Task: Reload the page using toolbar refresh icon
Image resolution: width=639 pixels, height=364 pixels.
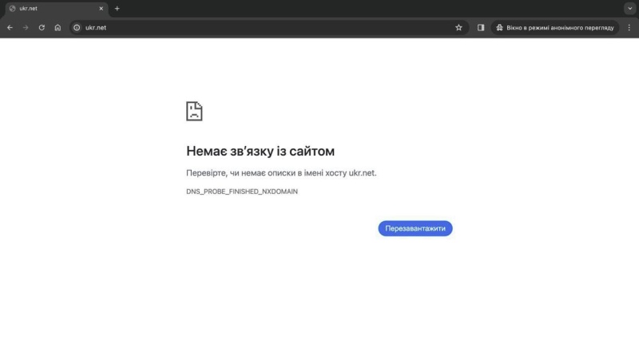Action: point(42,27)
